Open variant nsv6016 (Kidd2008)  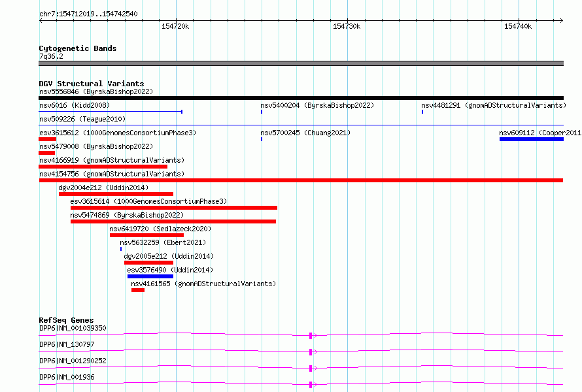[x=75, y=105]
